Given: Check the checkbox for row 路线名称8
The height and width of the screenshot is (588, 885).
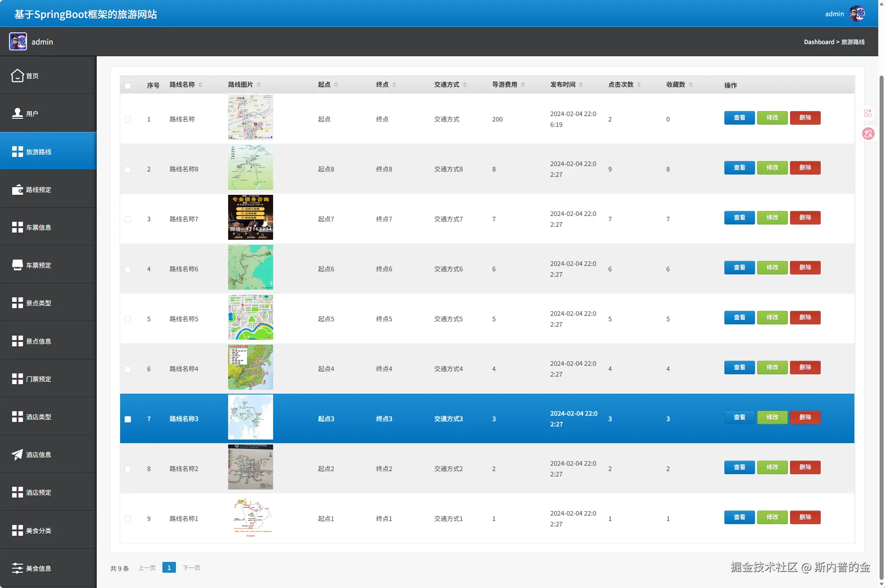Looking at the screenshot, I should tap(128, 170).
